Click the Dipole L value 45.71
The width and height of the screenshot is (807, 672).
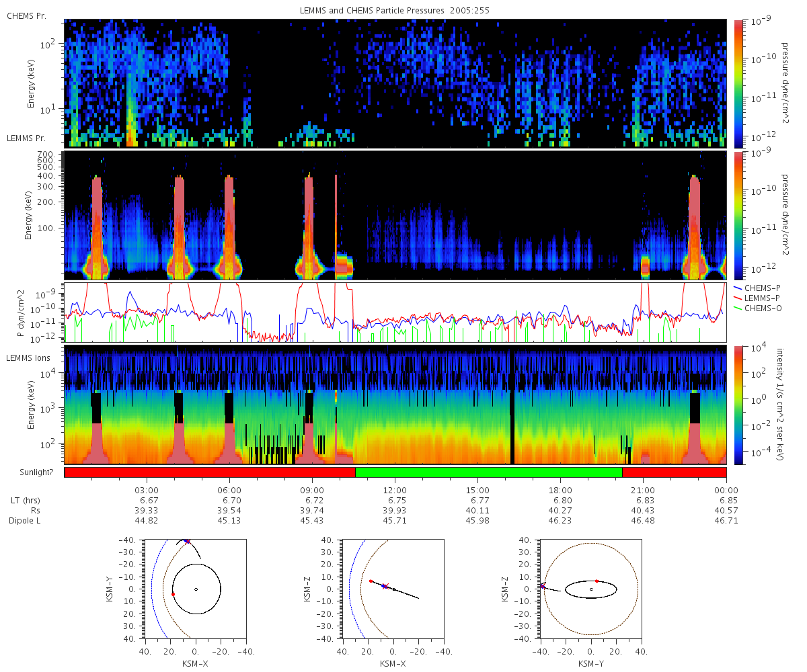tap(395, 521)
